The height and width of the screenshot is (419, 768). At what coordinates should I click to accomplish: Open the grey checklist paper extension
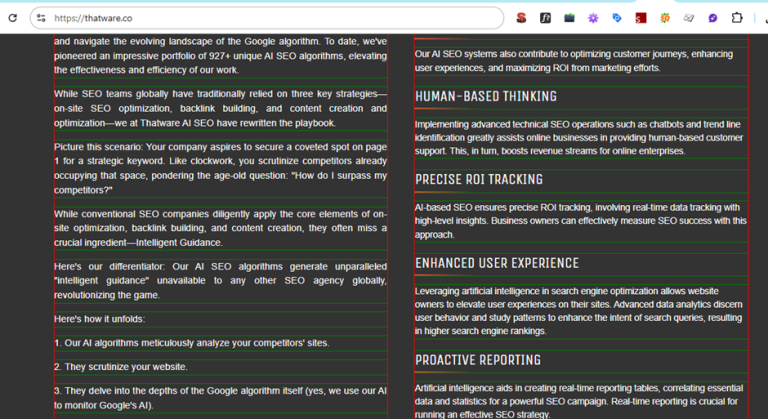pyautogui.click(x=689, y=18)
